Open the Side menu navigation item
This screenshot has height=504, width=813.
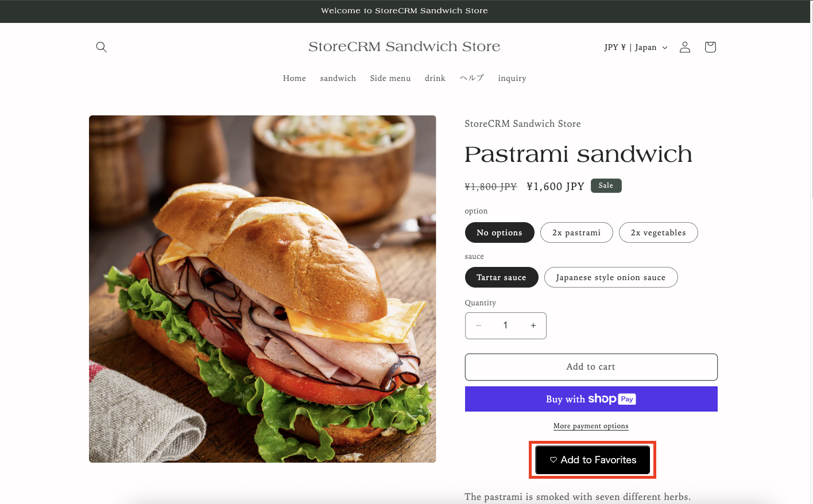[x=390, y=78]
